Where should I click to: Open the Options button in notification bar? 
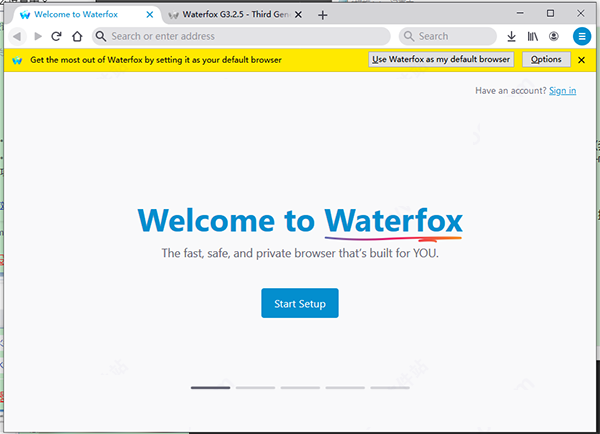546,59
